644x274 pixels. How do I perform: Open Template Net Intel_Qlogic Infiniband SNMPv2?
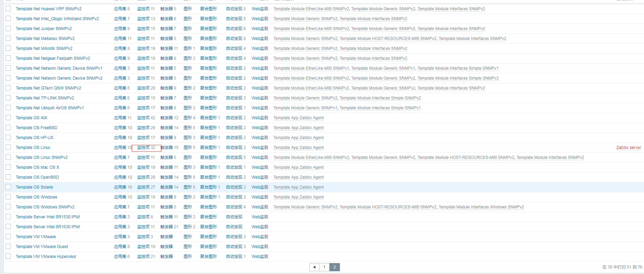tap(57, 19)
